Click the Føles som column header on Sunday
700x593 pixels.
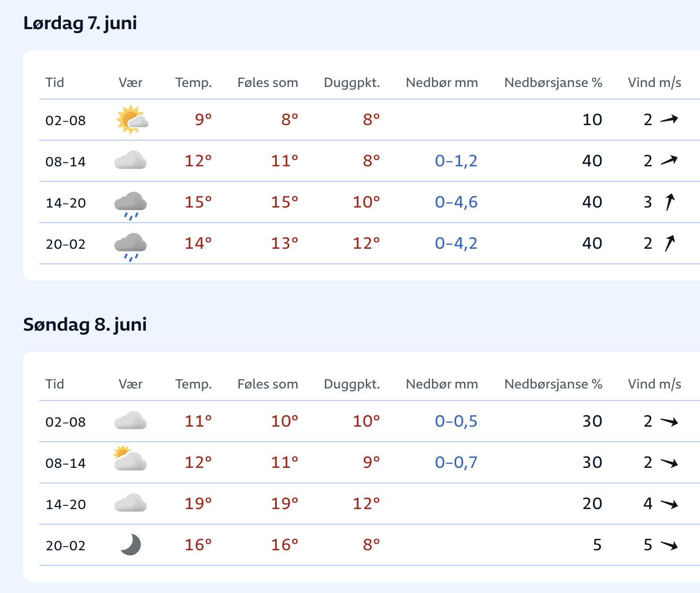[268, 384]
